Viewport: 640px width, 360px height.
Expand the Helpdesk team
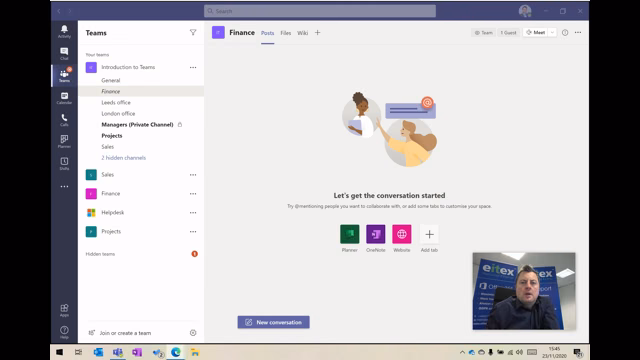tap(113, 213)
